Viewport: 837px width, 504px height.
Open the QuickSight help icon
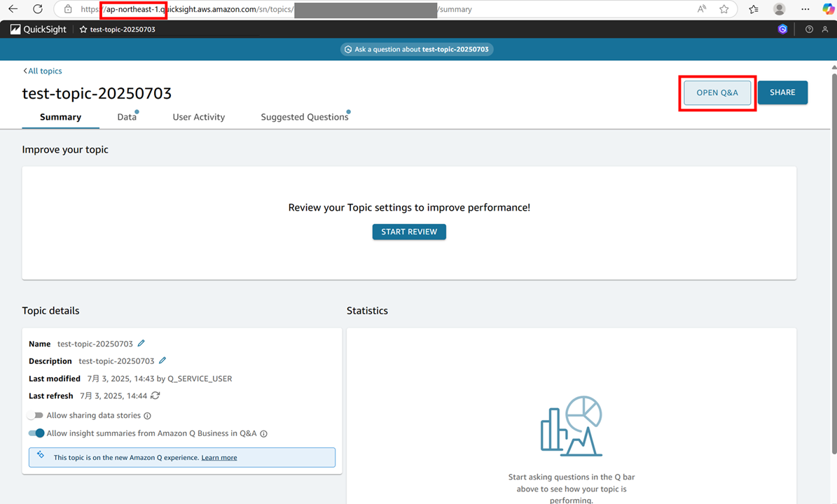(x=809, y=29)
